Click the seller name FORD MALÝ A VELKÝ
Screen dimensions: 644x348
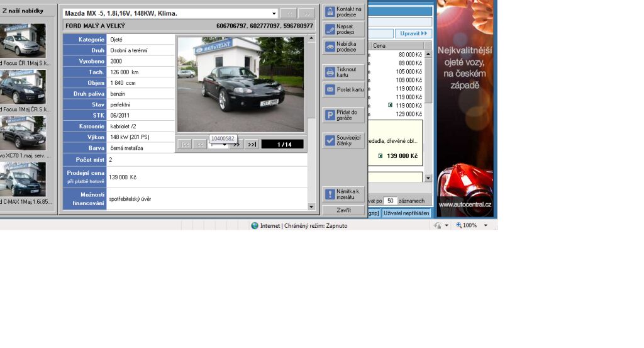pos(96,25)
